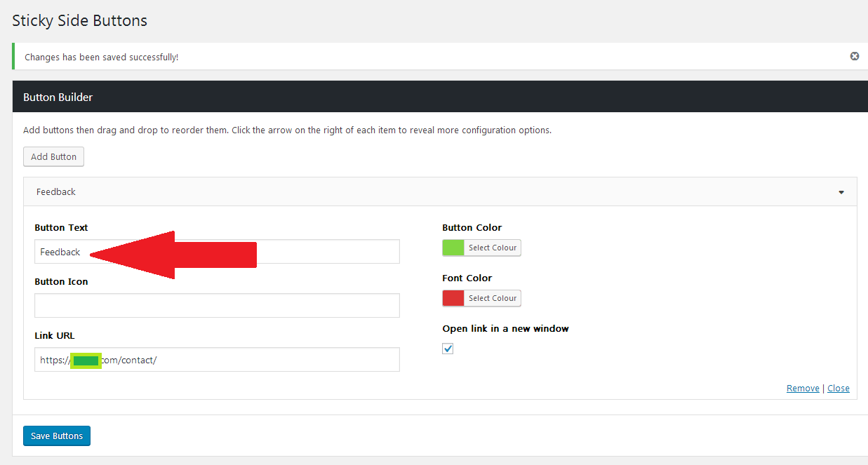Image resolution: width=868 pixels, height=465 pixels.
Task: Click the Sticky Side Buttons page title
Action: coord(80,20)
